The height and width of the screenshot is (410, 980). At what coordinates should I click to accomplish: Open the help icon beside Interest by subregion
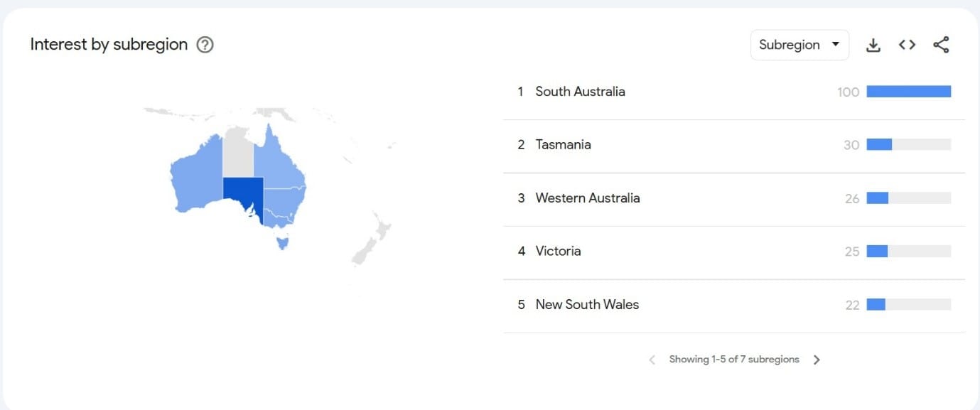205,45
